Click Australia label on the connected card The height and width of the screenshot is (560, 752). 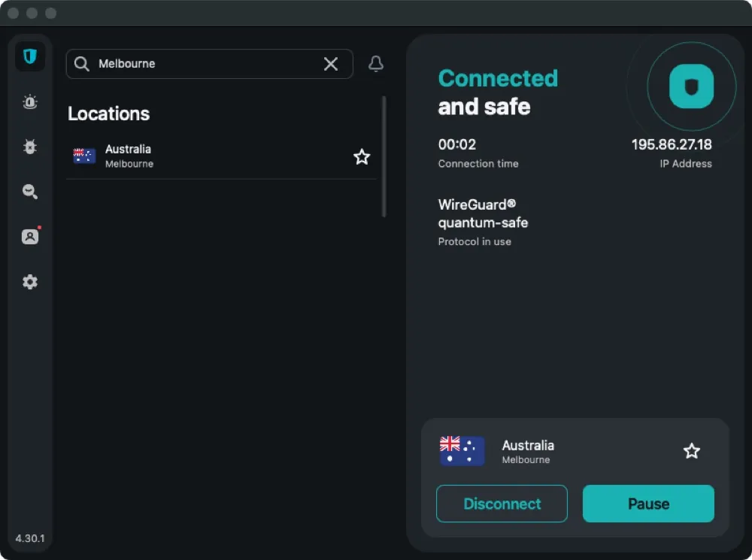(528, 446)
